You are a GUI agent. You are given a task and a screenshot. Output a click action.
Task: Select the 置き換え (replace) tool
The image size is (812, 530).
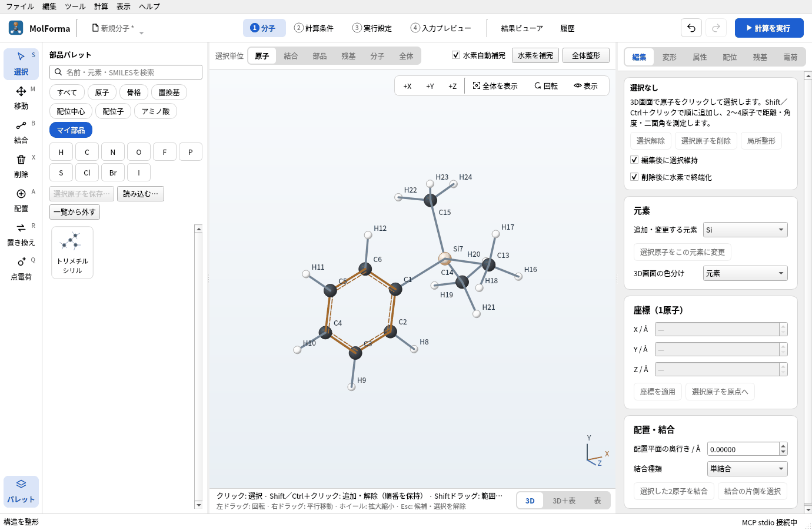point(21,234)
